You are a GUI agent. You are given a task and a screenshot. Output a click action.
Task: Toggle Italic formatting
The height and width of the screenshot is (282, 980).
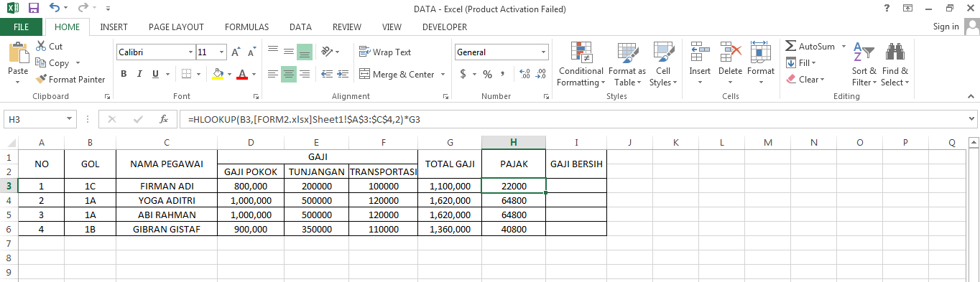pos(139,74)
